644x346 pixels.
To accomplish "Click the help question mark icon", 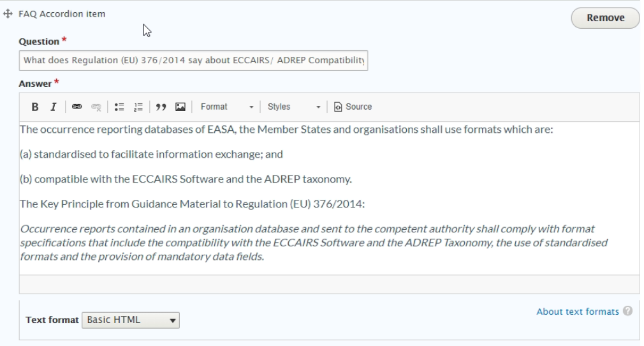I will [627, 311].
